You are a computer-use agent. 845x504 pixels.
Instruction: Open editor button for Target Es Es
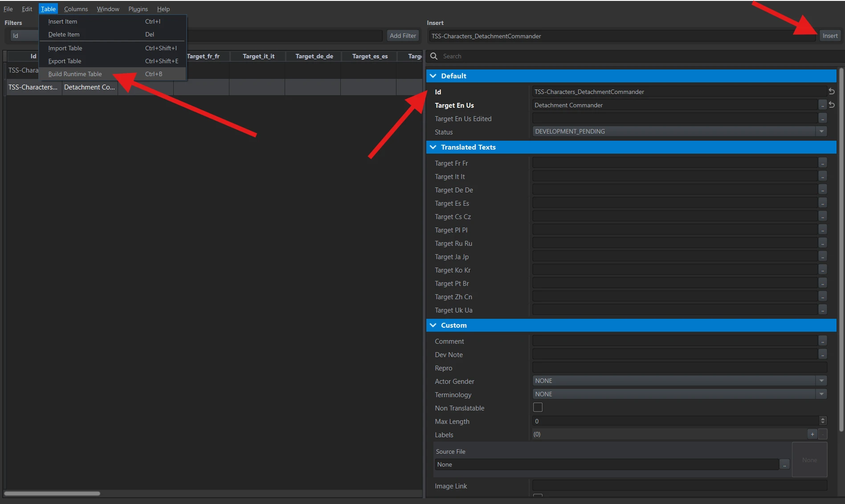click(823, 203)
